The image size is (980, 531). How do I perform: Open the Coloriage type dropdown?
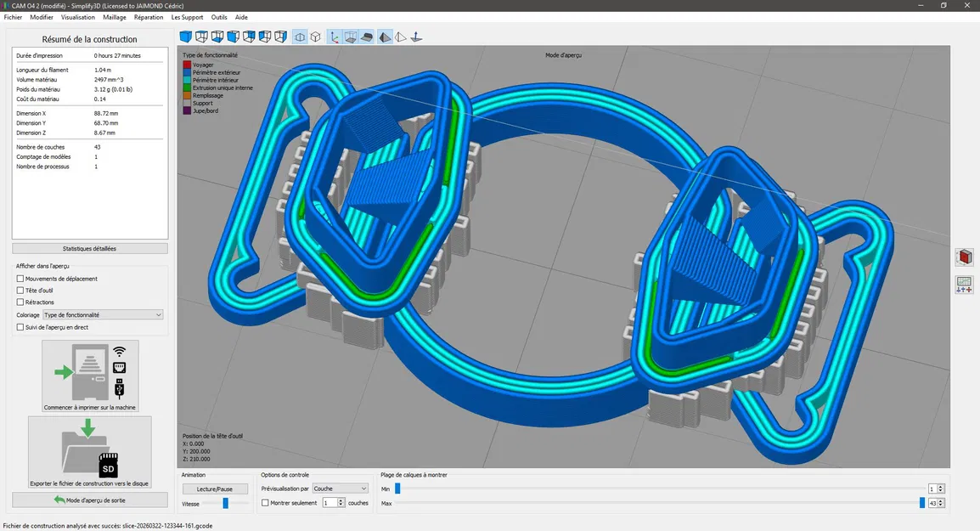pyautogui.click(x=103, y=315)
